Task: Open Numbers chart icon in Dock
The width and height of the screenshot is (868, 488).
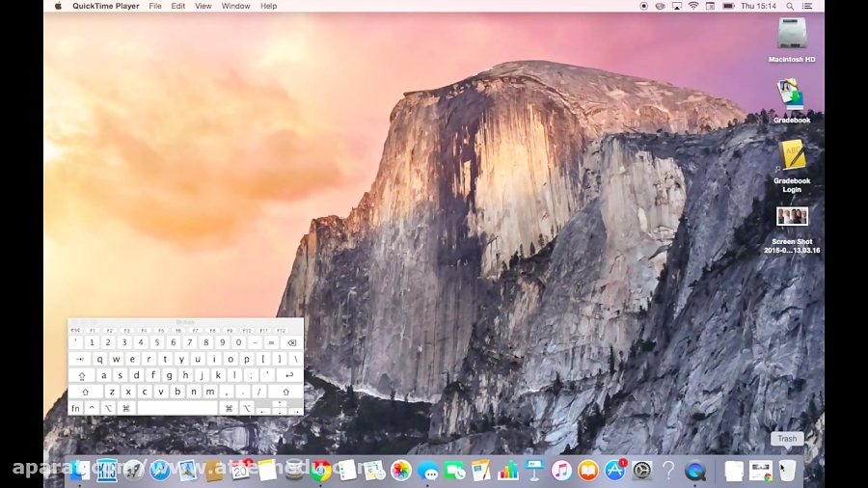Action: pos(507,471)
